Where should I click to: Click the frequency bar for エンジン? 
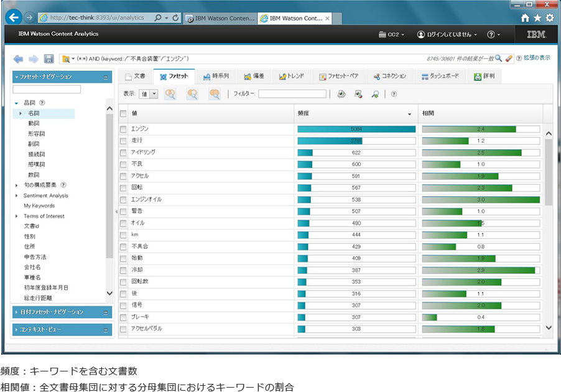356,129
